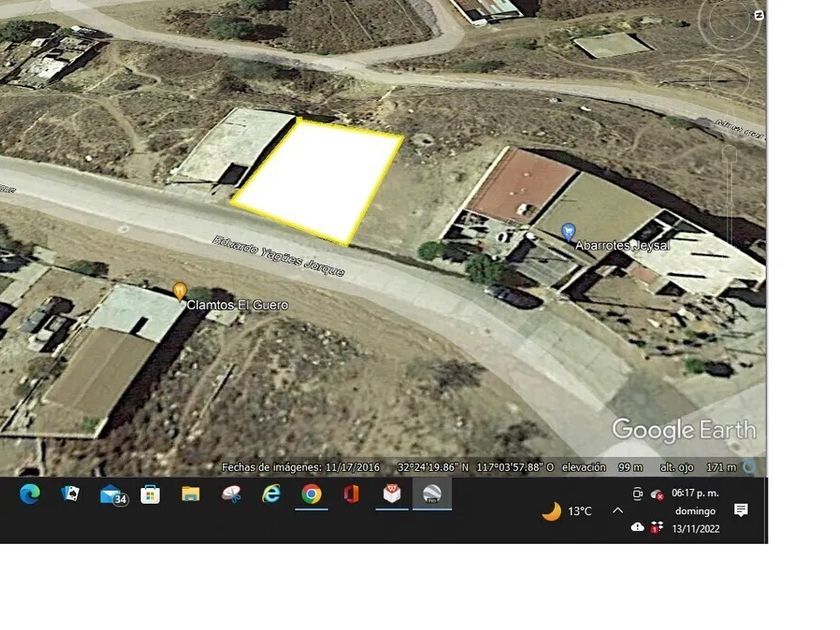Click the cloud sync tray icon

pyautogui.click(x=637, y=528)
